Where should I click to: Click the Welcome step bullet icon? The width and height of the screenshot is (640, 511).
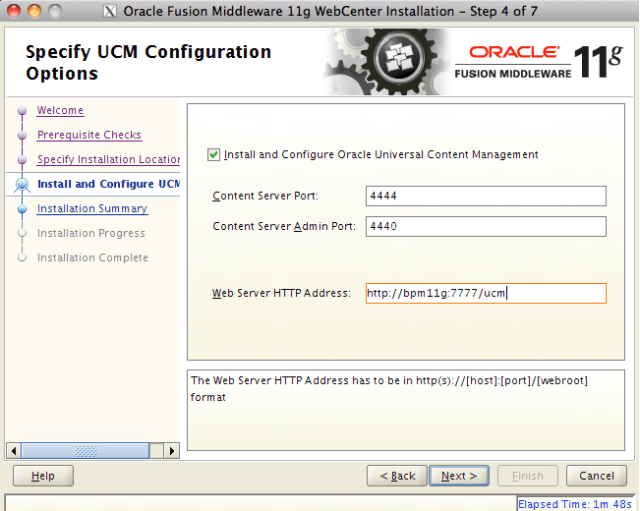point(21,111)
